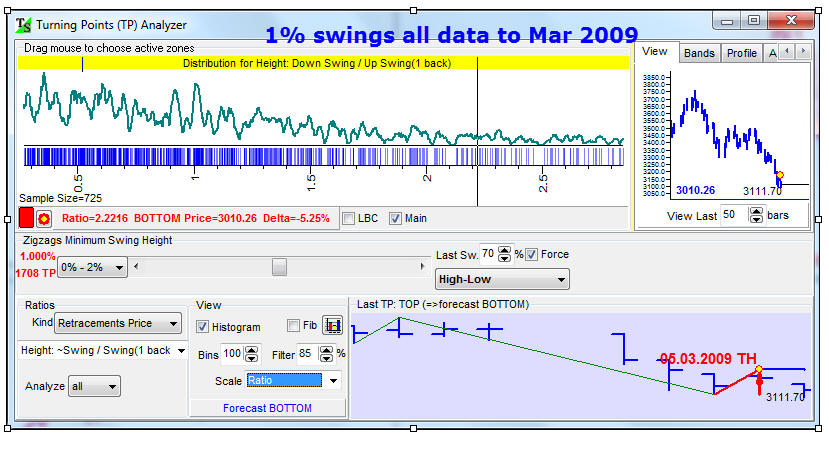Click the yellow-red target icon
Image resolution: width=829 pixels, height=456 pixels.
click(44, 218)
